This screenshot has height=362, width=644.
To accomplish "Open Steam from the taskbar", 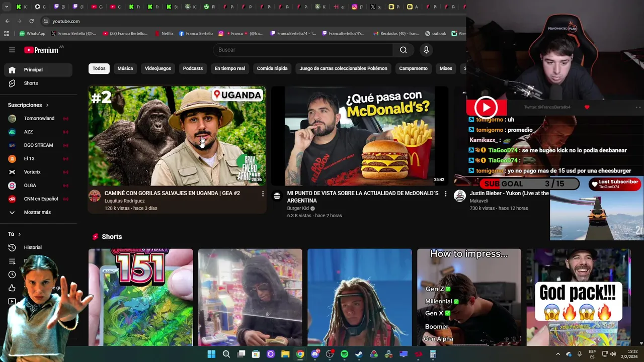I will click(359, 354).
